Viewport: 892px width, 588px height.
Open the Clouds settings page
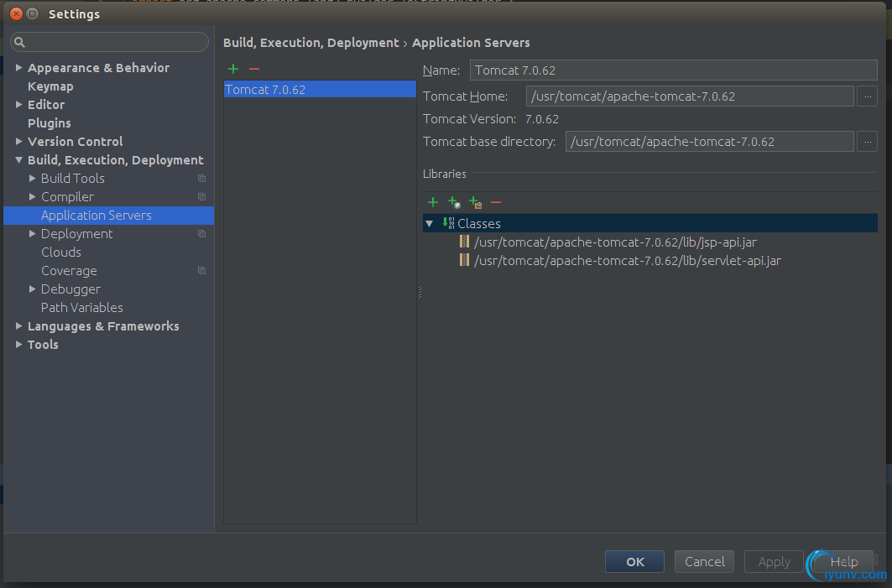click(61, 252)
